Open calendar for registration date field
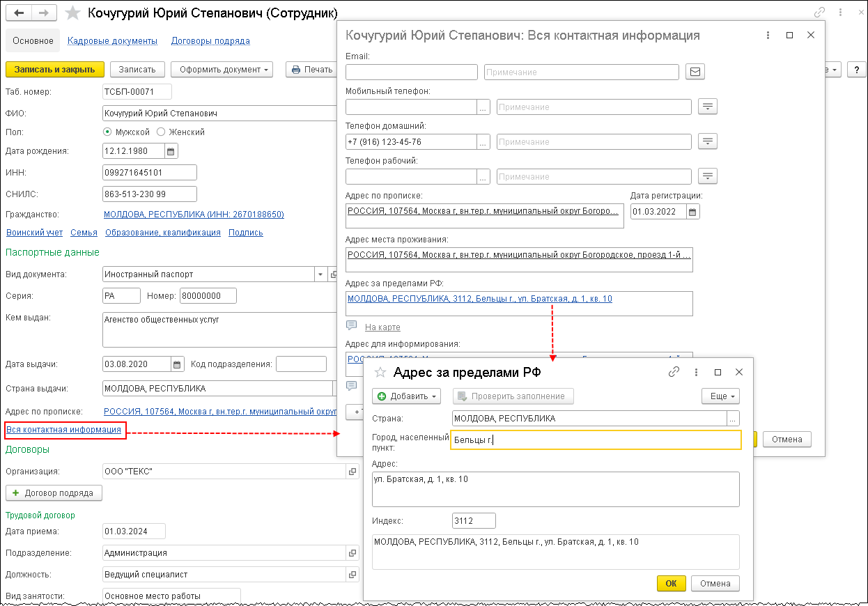 [692, 211]
